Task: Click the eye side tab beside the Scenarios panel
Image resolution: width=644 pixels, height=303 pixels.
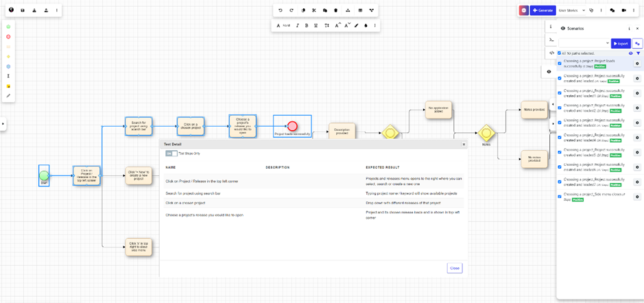Action: click(549, 71)
